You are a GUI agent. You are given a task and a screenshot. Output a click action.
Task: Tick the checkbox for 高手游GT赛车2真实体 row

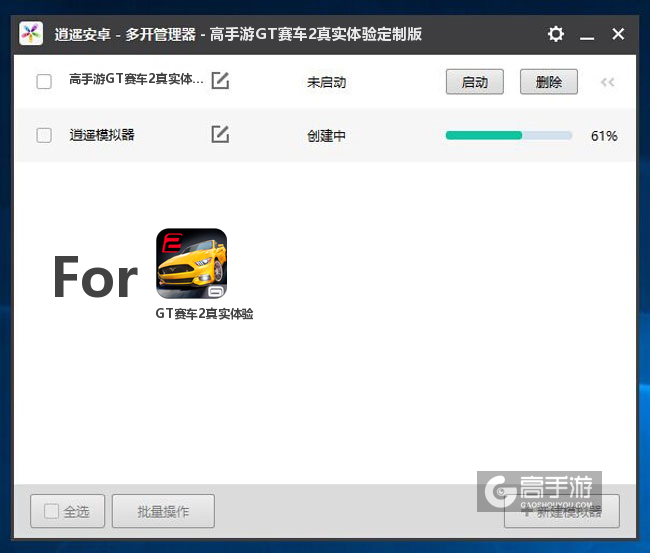[44, 81]
